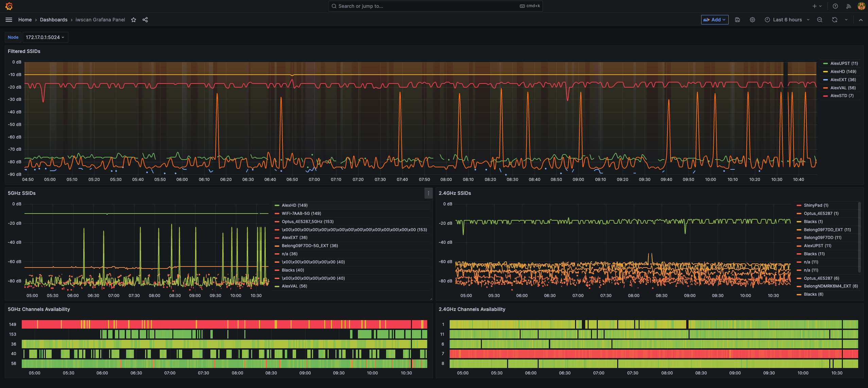Open dashboard settings gear
The height and width of the screenshot is (388, 868).
752,20
